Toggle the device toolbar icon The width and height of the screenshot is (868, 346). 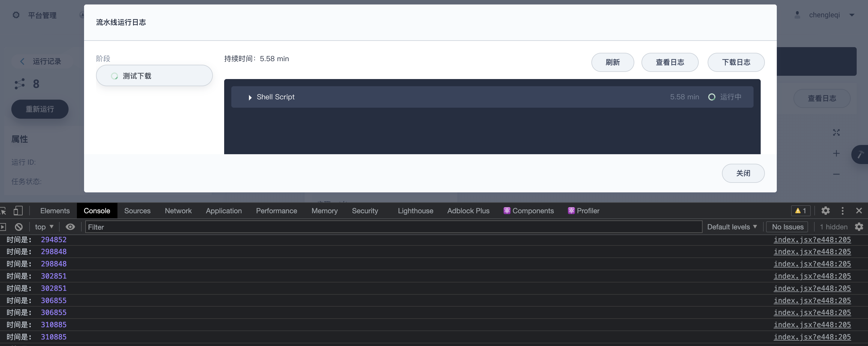coord(18,211)
